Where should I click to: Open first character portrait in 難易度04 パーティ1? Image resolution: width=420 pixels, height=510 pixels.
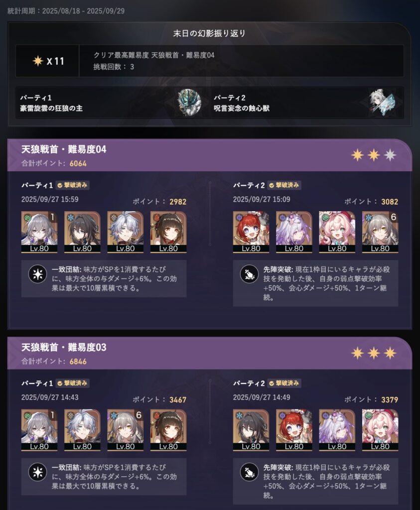(39, 232)
